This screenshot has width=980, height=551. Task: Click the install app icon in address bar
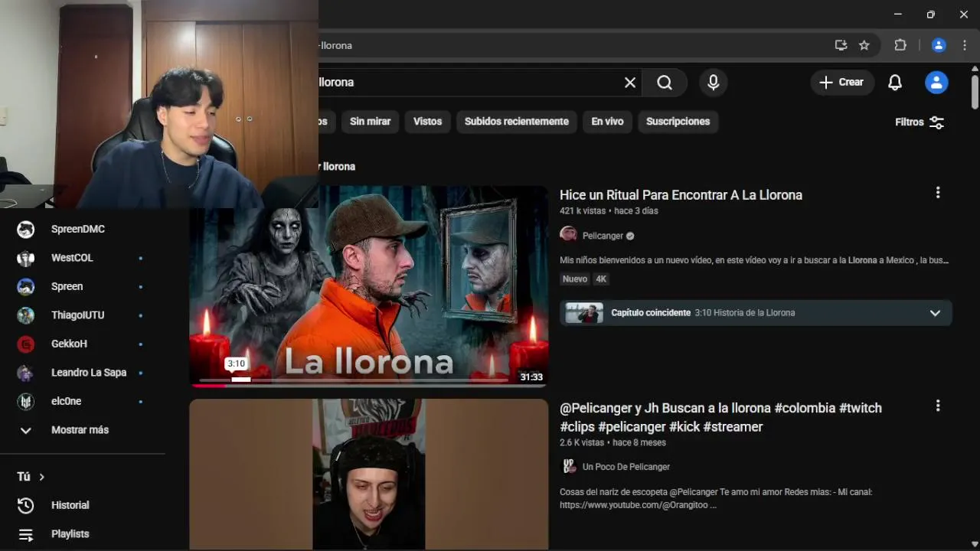841,45
